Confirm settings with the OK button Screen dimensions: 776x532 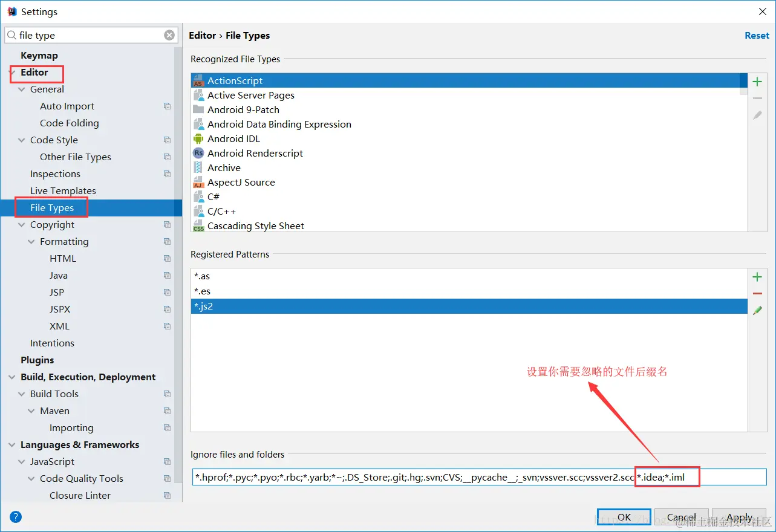pos(624,517)
